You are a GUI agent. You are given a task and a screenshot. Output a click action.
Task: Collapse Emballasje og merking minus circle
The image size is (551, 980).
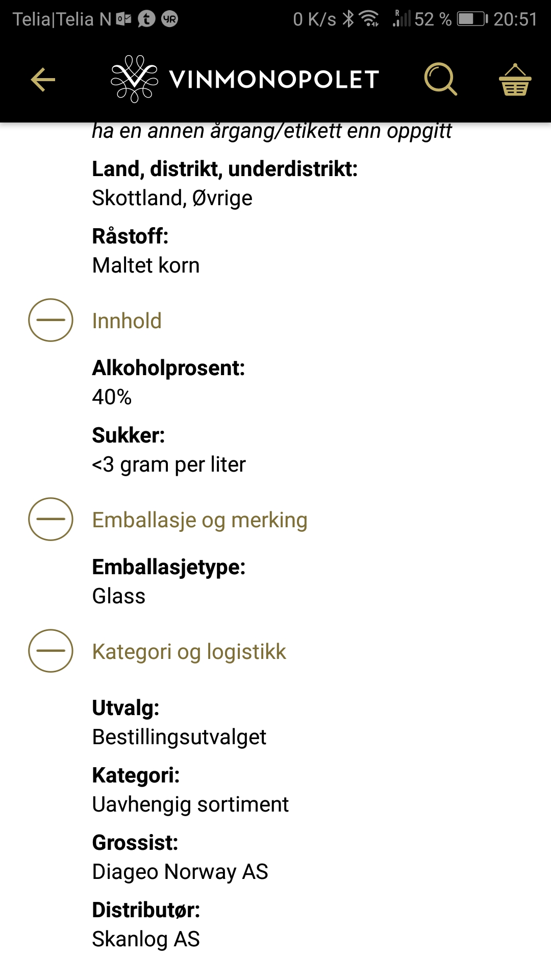pyautogui.click(x=51, y=519)
